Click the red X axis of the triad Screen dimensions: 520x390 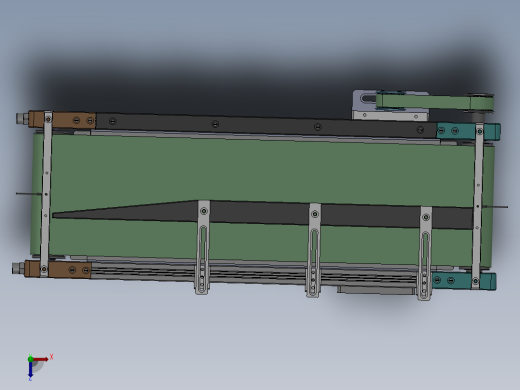[41, 359]
